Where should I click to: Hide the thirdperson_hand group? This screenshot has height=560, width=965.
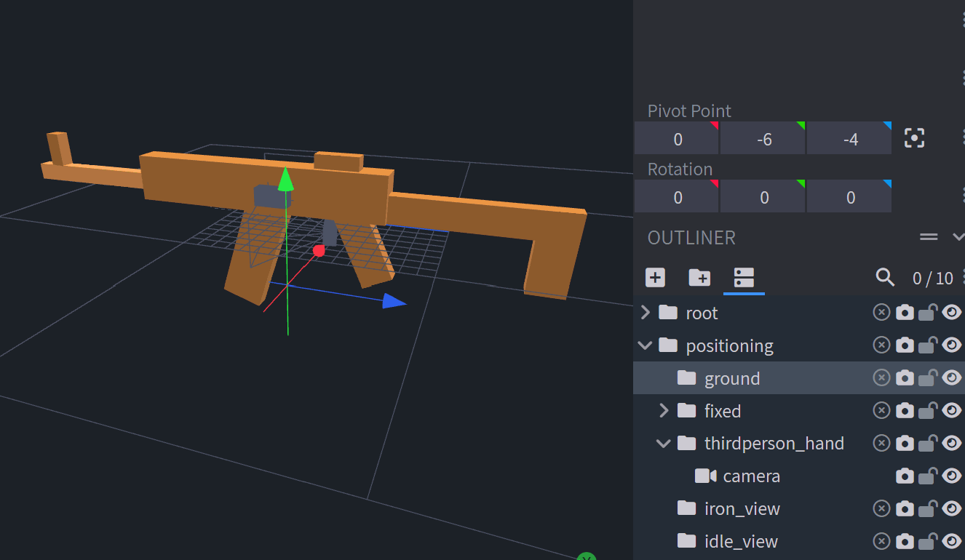click(952, 444)
